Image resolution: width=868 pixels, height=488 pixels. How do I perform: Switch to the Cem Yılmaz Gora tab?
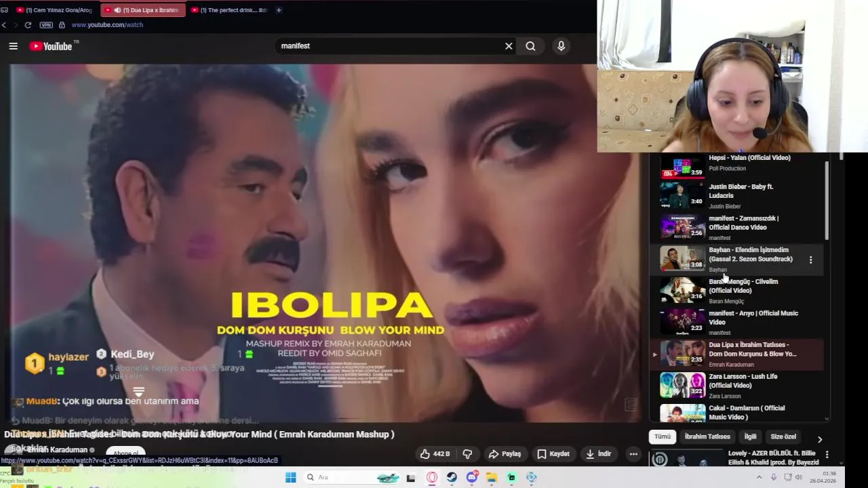tap(53, 10)
